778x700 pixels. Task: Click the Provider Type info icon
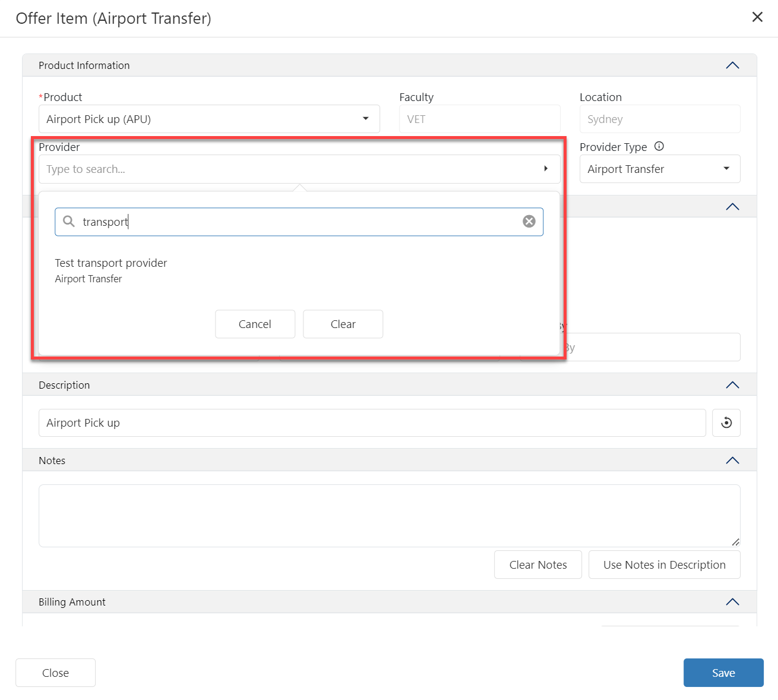[659, 146]
